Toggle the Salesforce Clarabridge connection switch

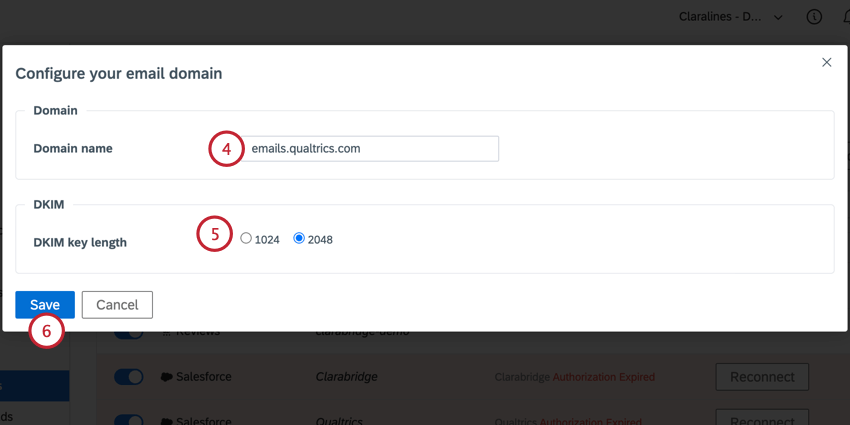(x=128, y=377)
